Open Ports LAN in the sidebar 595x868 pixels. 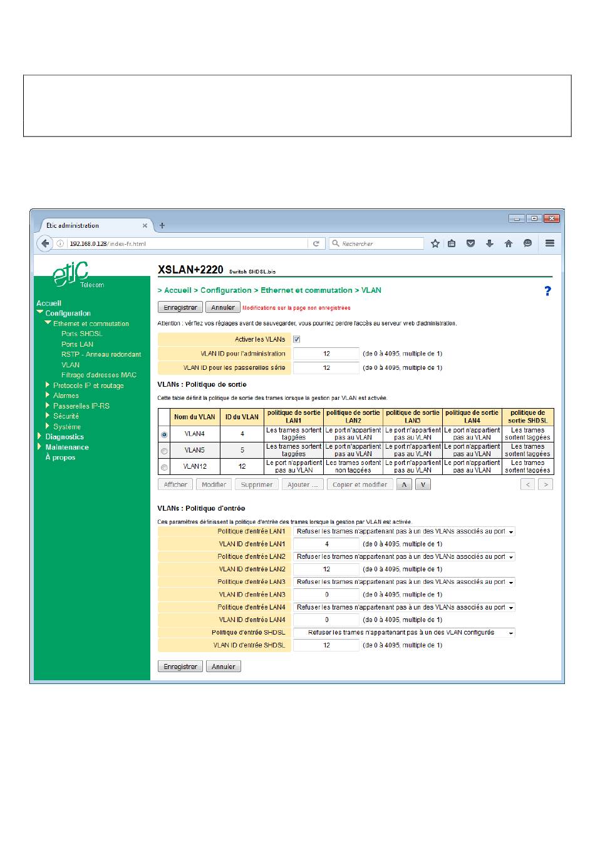(77, 344)
